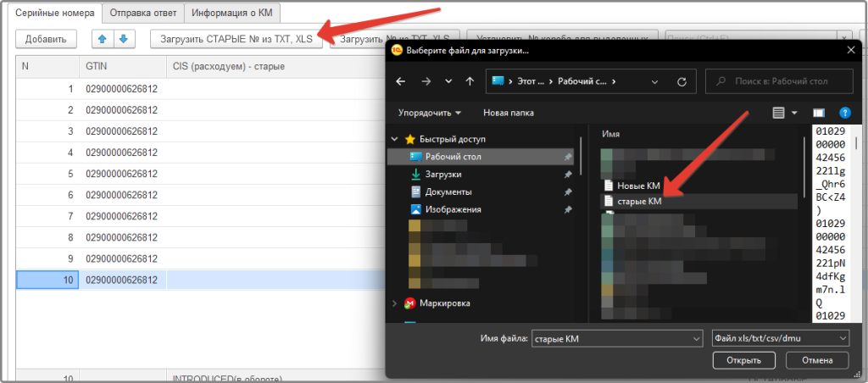
Task: Open recent locations dropdown chevron
Action: point(448,81)
